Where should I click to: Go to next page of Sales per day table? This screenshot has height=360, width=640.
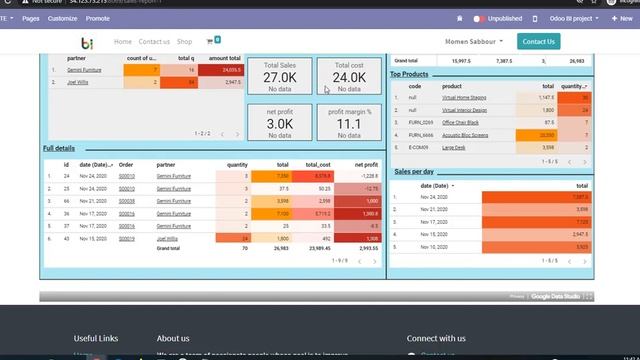tap(584, 261)
